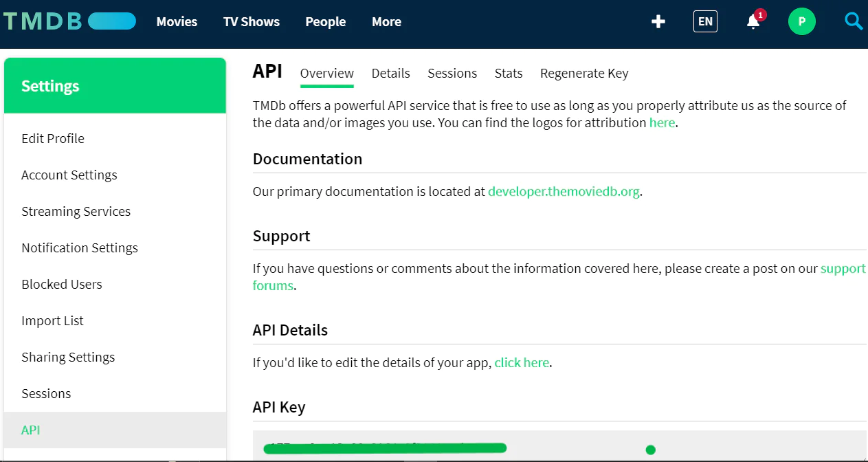
Task: Open the Movies menu
Action: [177, 21]
